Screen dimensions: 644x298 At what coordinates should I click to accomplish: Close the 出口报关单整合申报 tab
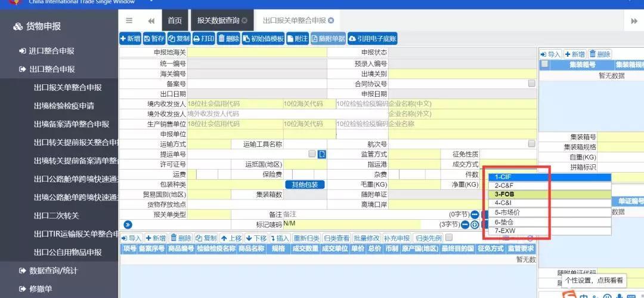pos(331,20)
